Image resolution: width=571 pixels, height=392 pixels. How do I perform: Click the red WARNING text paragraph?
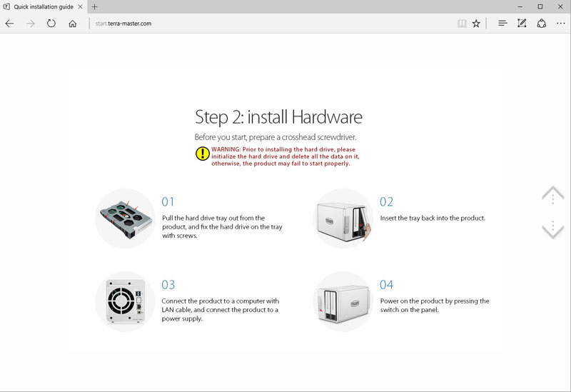coord(285,156)
